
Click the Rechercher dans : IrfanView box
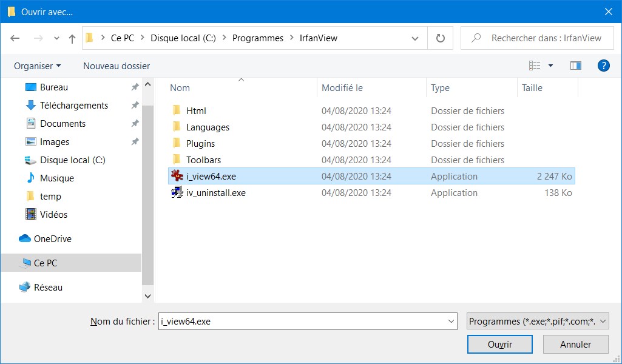pos(537,38)
